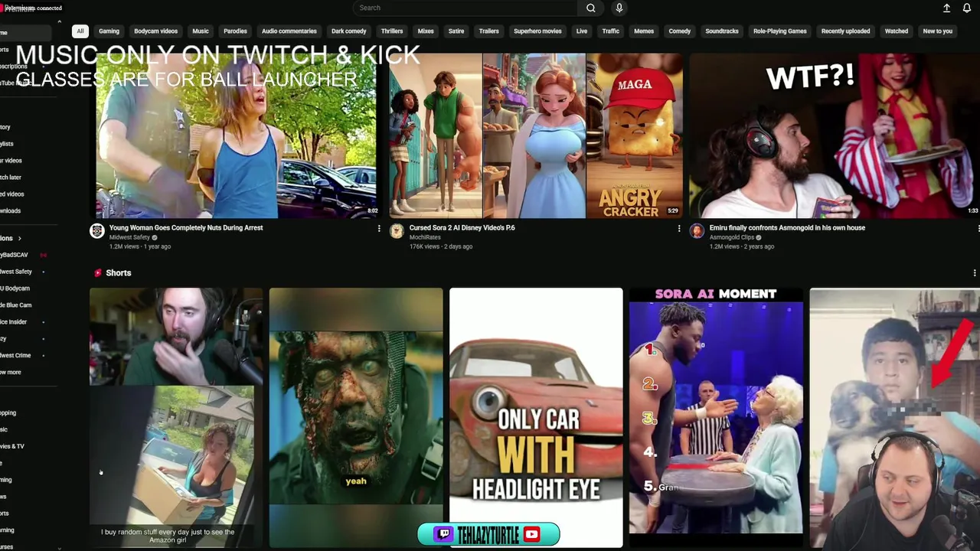The width and height of the screenshot is (980, 551).
Task: Open title 'Emiru finally confronts Asmongold in his own house'
Action: [787, 228]
